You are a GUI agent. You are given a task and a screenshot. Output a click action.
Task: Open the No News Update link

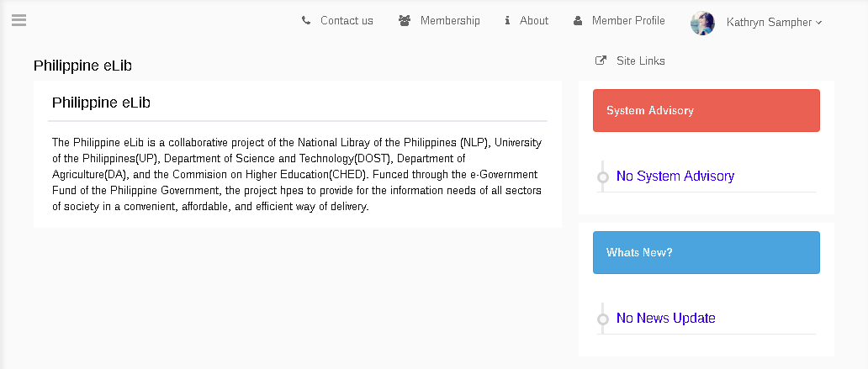coord(666,318)
